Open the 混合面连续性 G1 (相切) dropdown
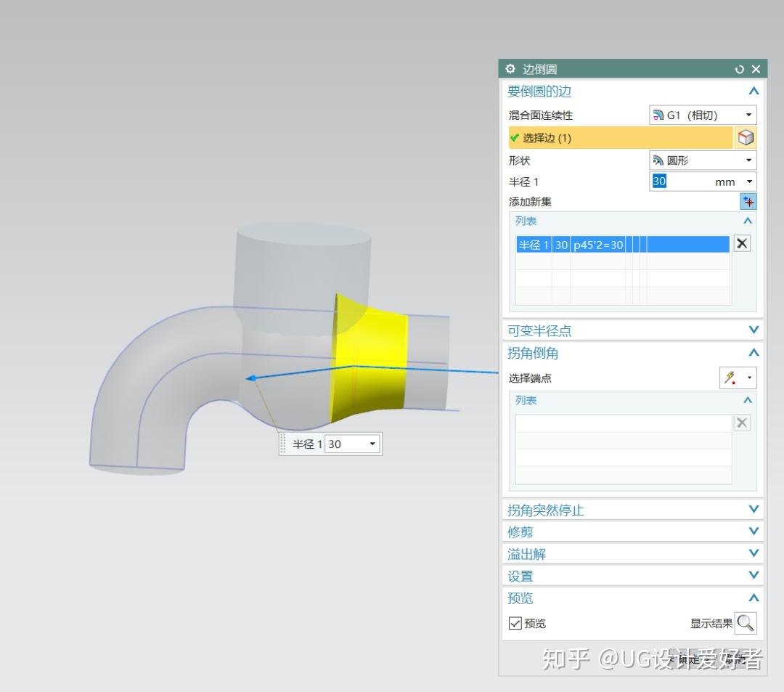 click(x=703, y=115)
